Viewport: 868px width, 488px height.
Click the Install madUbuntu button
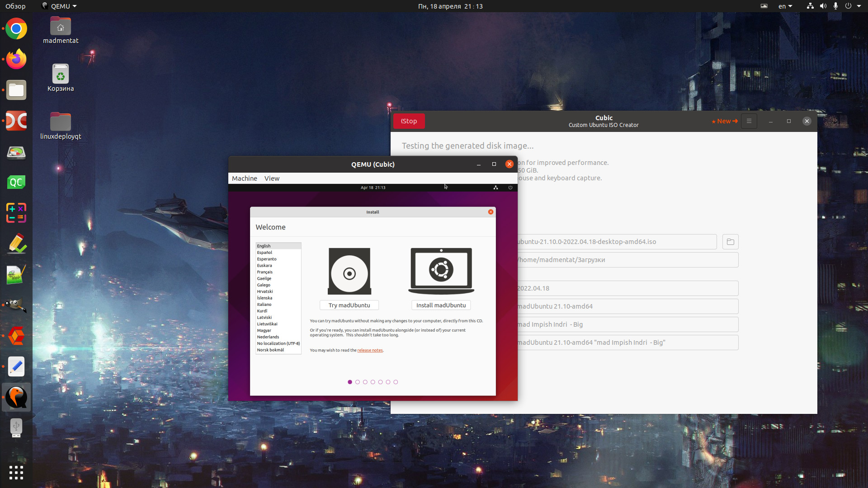pos(441,305)
